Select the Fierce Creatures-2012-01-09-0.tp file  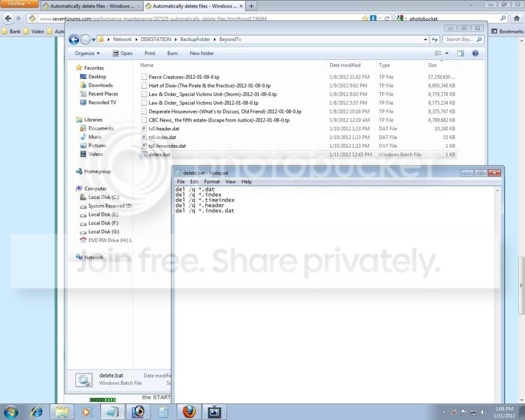(184, 77)
